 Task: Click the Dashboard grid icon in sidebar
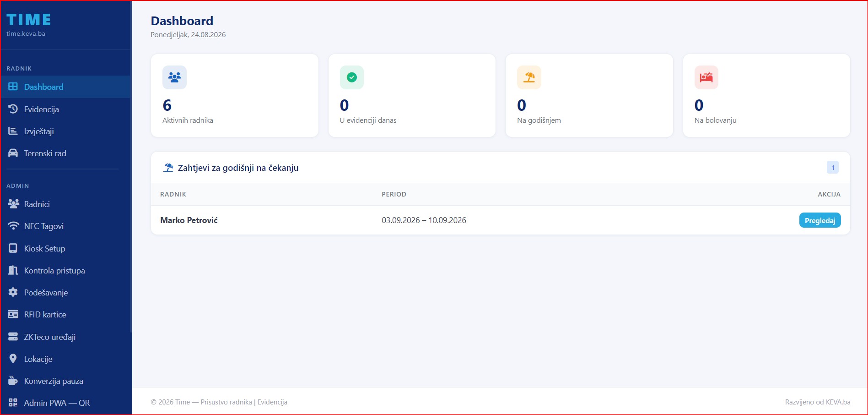pyautogui.click(x=13, y=87)
